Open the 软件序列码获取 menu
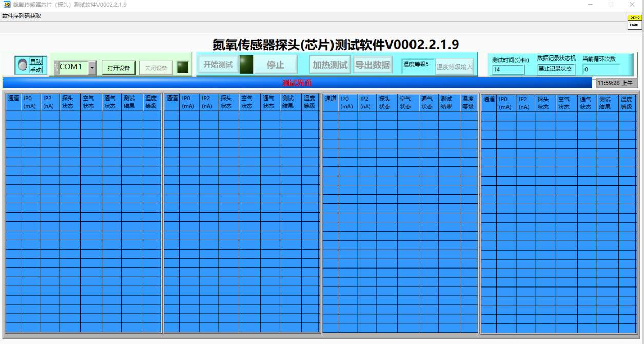 (22, 16)
